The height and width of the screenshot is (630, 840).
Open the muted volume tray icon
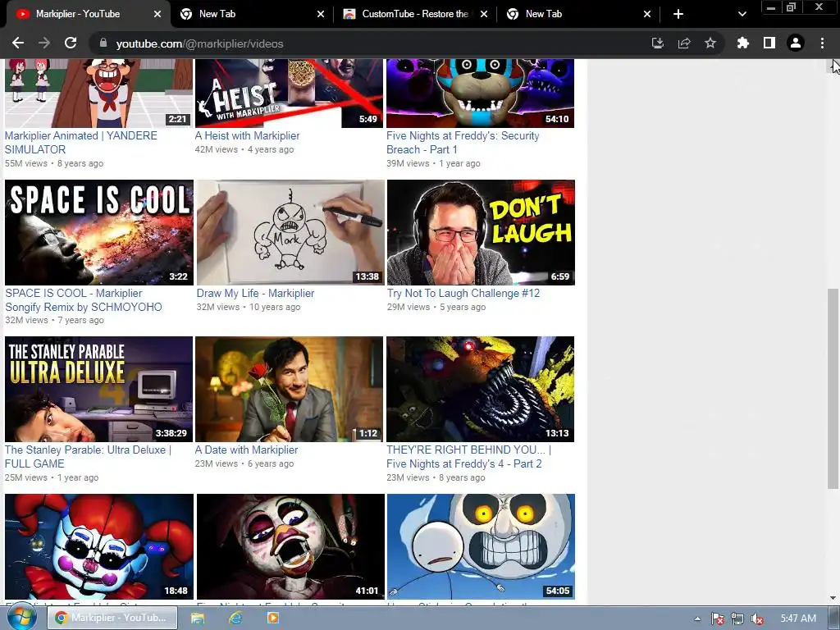tap(757, 619)
